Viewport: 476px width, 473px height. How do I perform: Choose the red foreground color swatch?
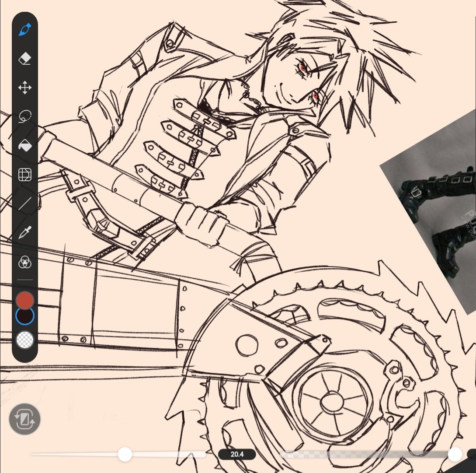(25, 299)
